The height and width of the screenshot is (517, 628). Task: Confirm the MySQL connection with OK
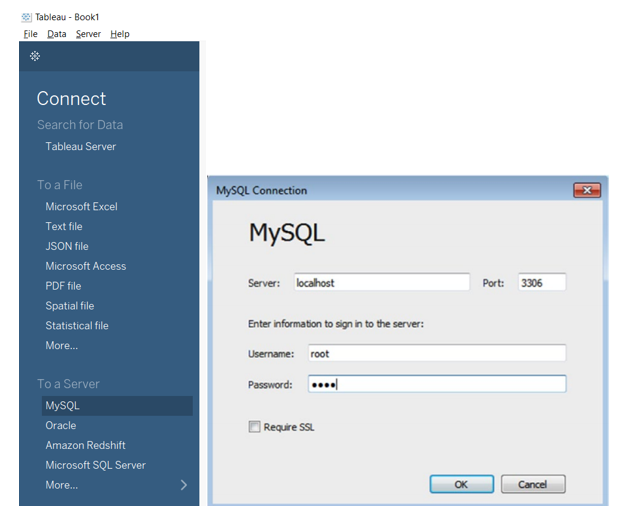(461, 484)
